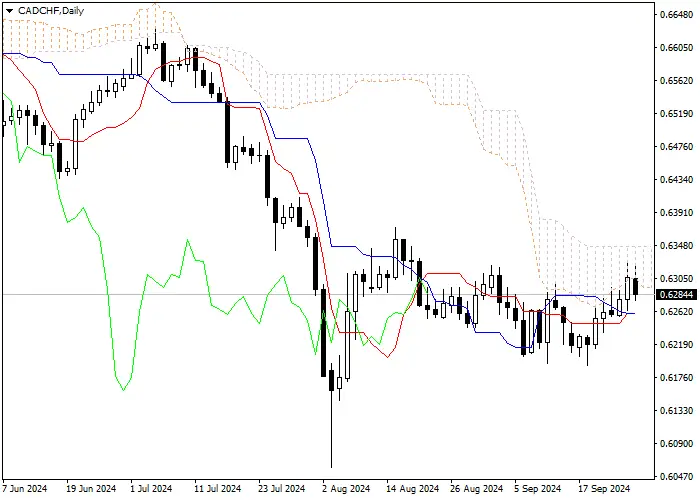Select the 23 Jul 2024 date label
The height and width of the screenshot is (500, 700).
click(x=282, y=489)
